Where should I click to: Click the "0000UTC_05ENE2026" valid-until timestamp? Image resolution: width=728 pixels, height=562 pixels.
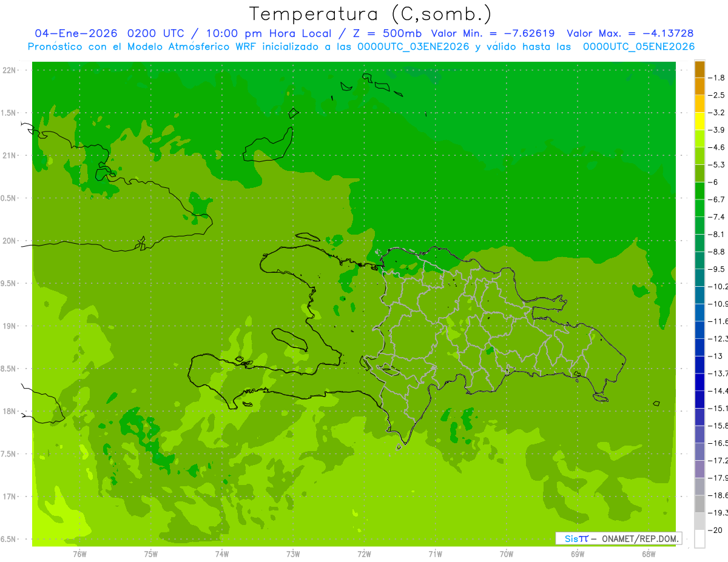(638, 47)
